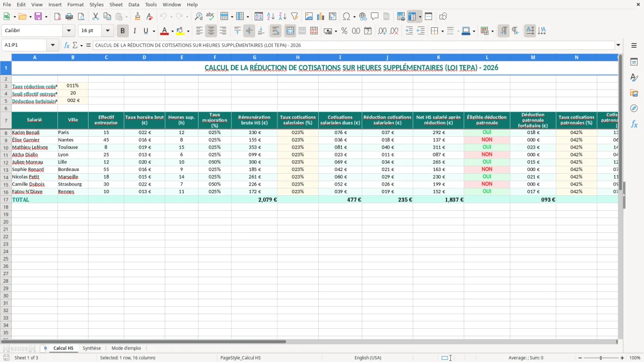
Task: Toggle Underline formatting
Action: 145,31
